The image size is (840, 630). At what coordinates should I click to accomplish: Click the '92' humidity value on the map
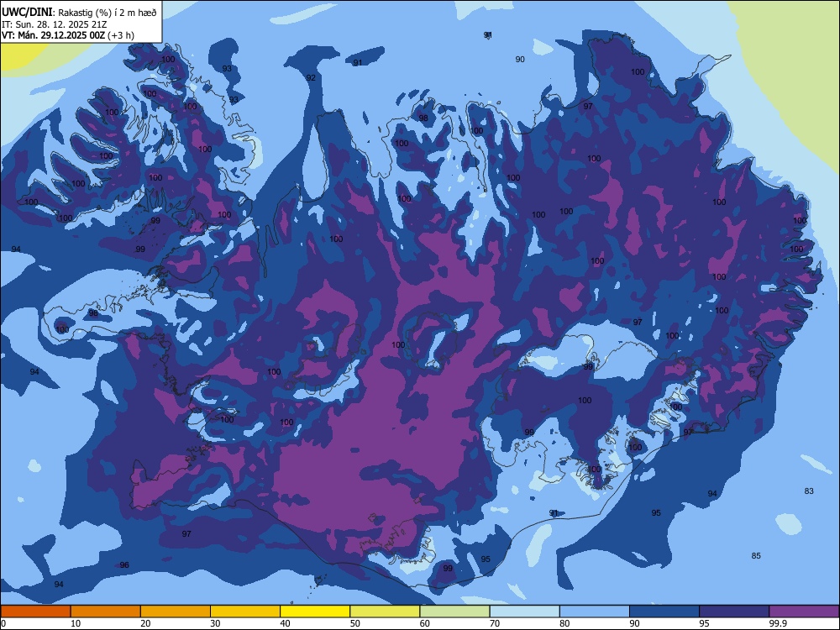click(x=311, y=77)
